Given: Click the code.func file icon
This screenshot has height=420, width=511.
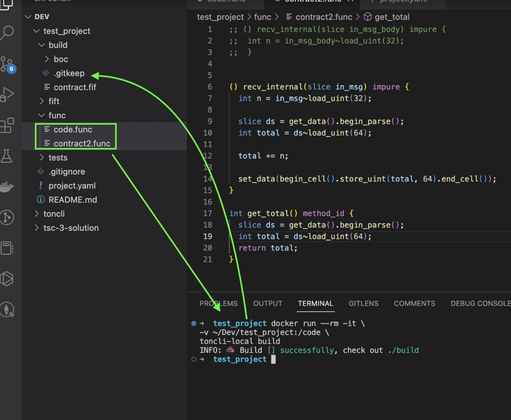Looking at the screenshot, I should point(47,129).
